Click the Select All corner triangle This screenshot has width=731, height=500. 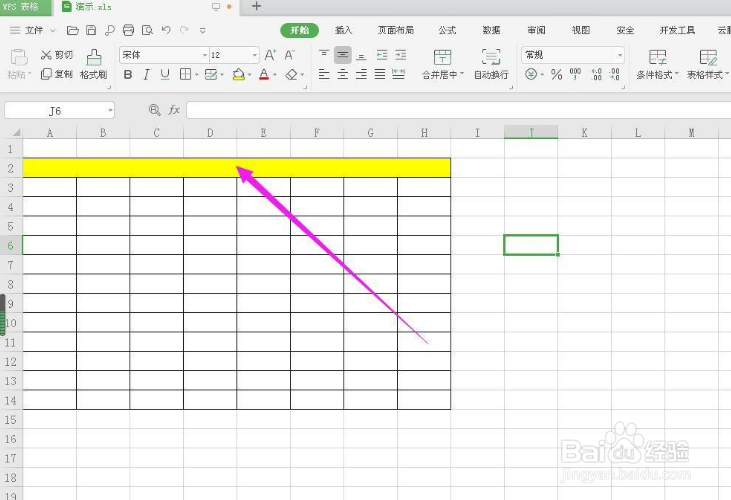tap(16, 133)
